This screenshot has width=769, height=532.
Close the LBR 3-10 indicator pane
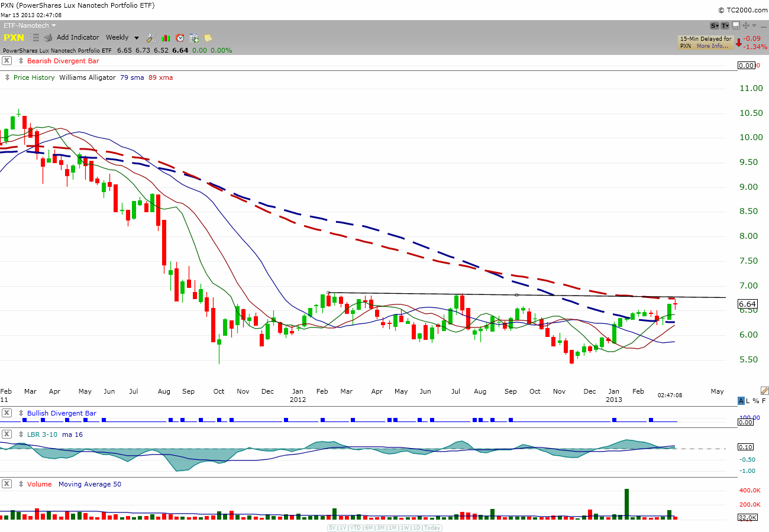click(x=7, y=434)
